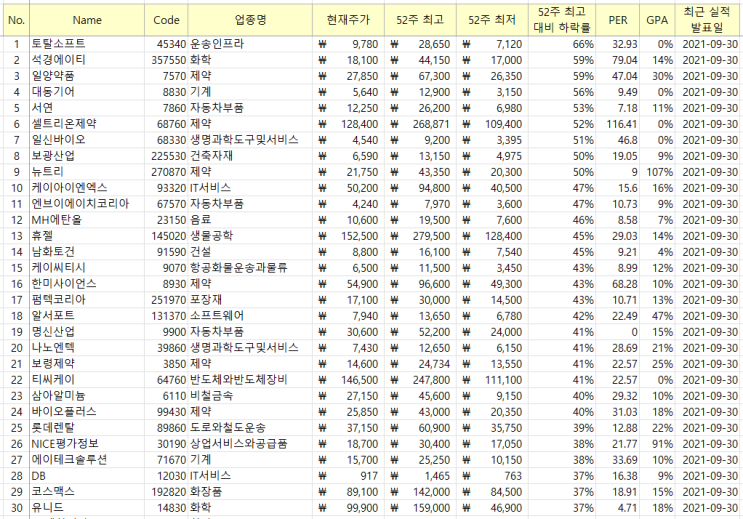Select the 일양약품 name cell
Screen dimensions: 743x519
87,76
